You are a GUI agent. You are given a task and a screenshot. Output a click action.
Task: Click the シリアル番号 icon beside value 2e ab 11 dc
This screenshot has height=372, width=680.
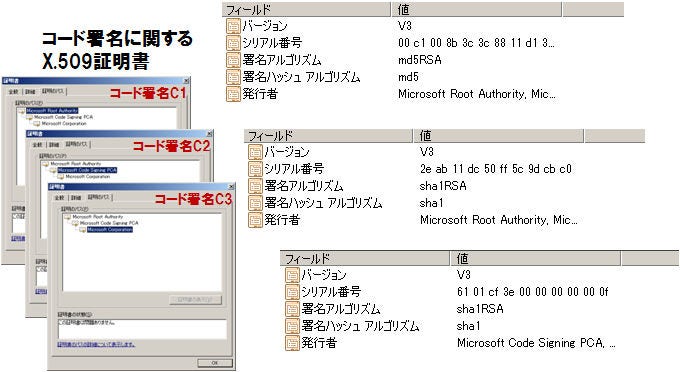coord(255,169)
